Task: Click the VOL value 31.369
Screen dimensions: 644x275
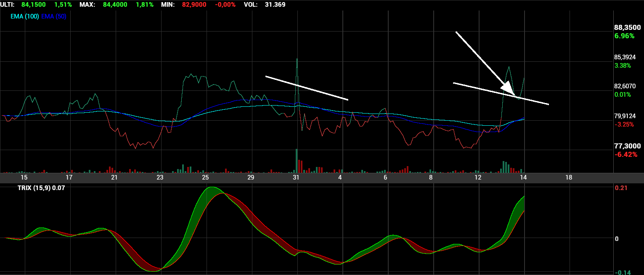Action: click(x=276, y=4)
